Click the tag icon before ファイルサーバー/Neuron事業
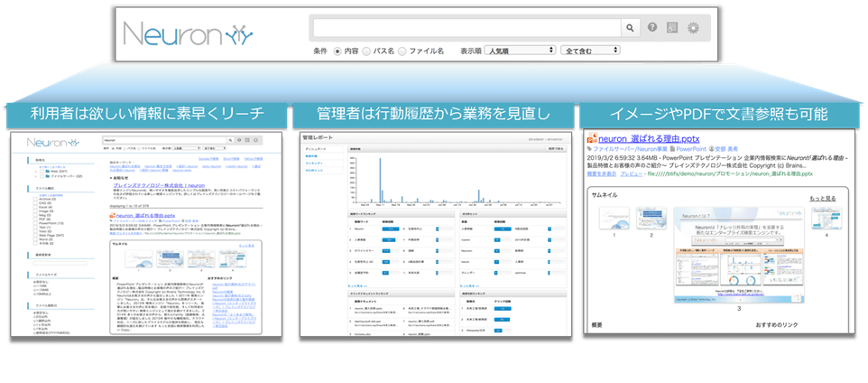 coord(589,148)
